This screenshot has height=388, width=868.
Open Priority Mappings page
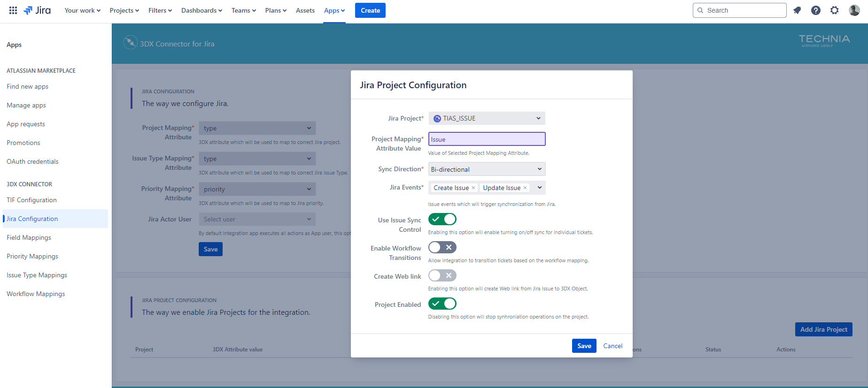point(32,256)
